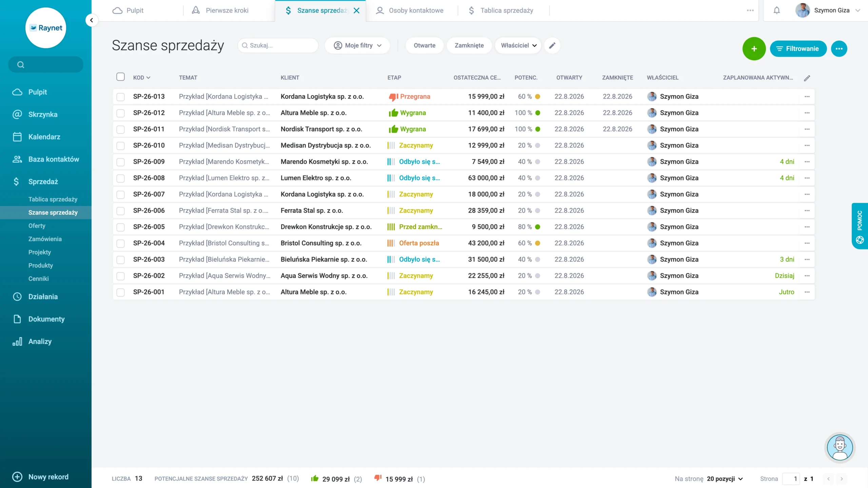The image size is (868, 488).
Task: Open the notifications bell
Action: click(x=777, y=11)
